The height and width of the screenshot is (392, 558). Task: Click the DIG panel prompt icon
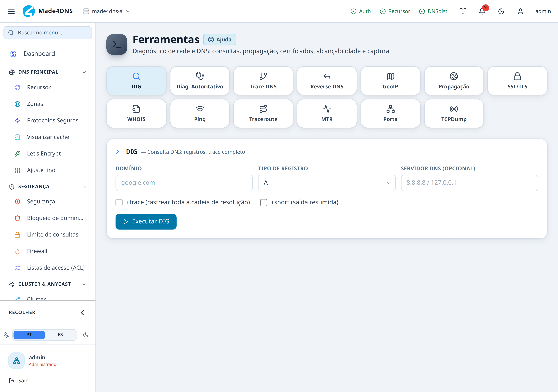[119, 152]
